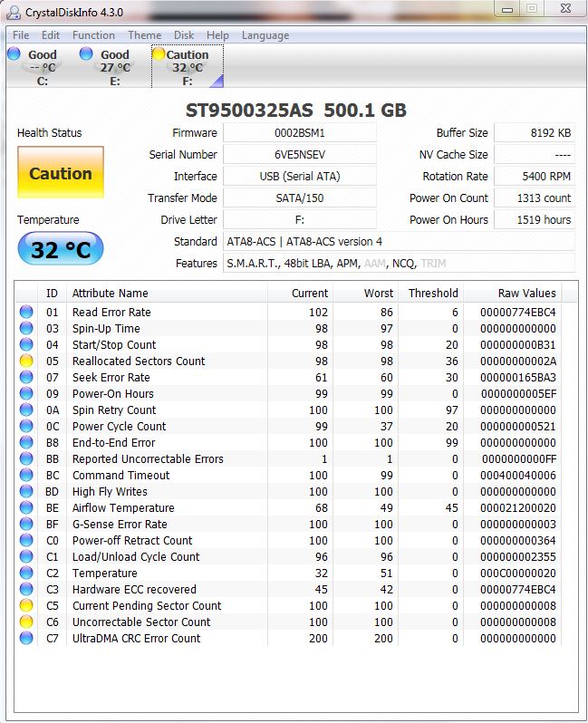The height and width of the screenshot is (723, 588).
Task: Click raw value 000C00000020 in Temperature row
Action: [x=518, y=574]
